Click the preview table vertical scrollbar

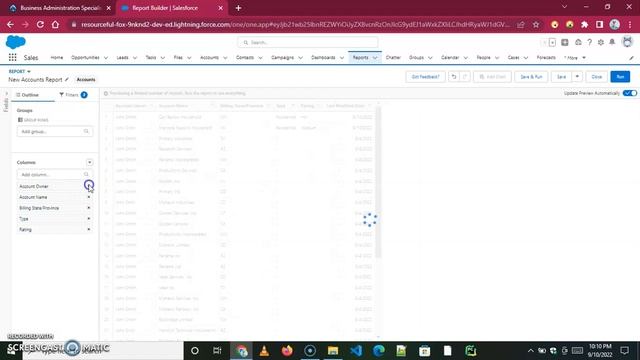[378, 182]
